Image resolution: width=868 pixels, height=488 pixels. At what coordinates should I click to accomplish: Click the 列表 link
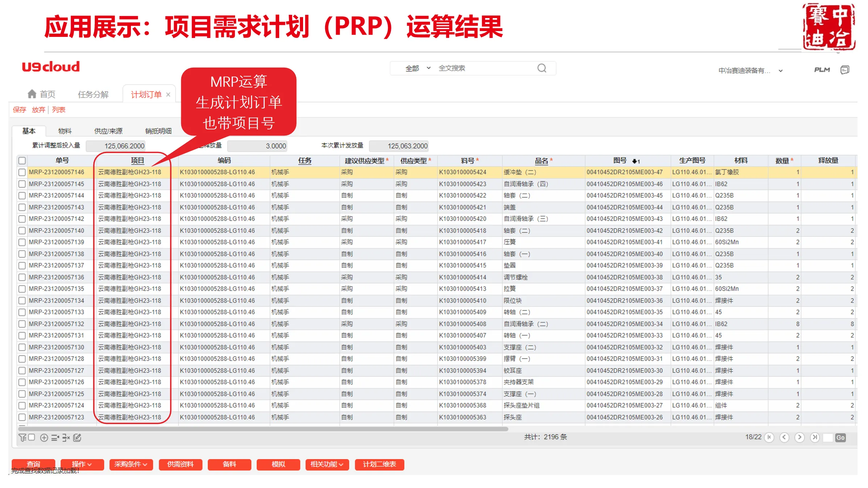click(59, 110)
